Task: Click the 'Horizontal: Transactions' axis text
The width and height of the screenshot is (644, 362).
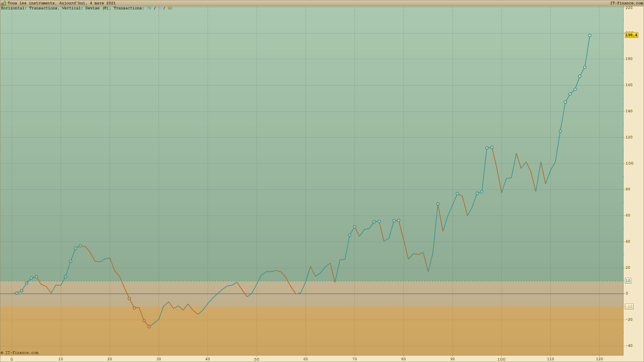Action: click(x=29, y=8)
